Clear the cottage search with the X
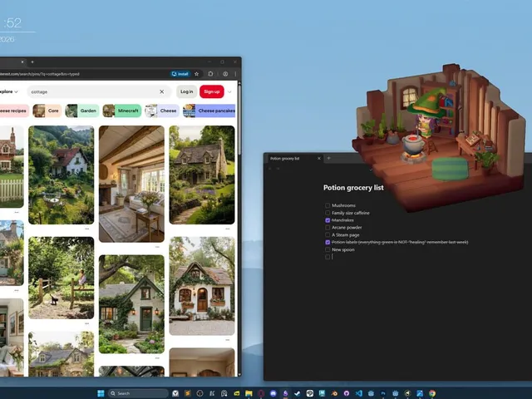The image size is (532, 399). coord(162,91)
